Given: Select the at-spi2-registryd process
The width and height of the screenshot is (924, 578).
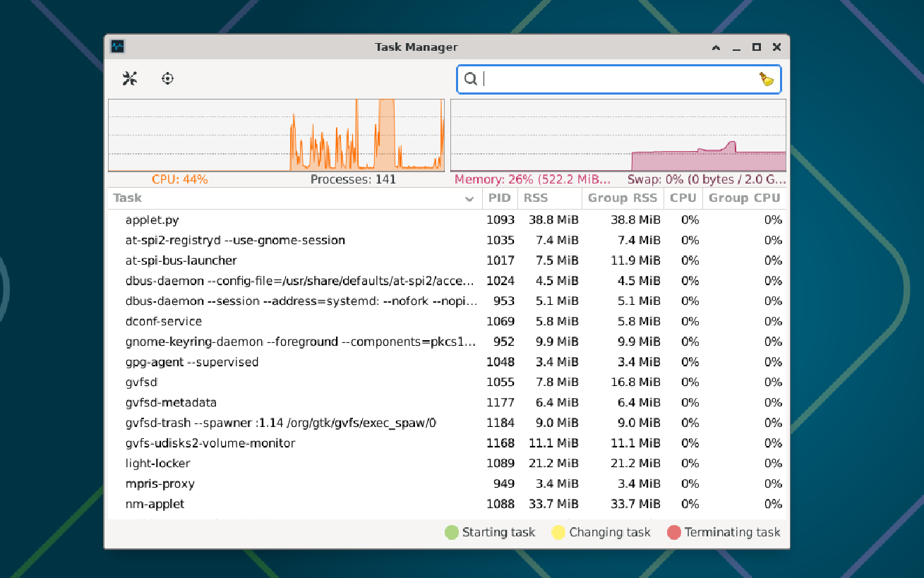Looking at the screenshot, I should pos(447,241).
